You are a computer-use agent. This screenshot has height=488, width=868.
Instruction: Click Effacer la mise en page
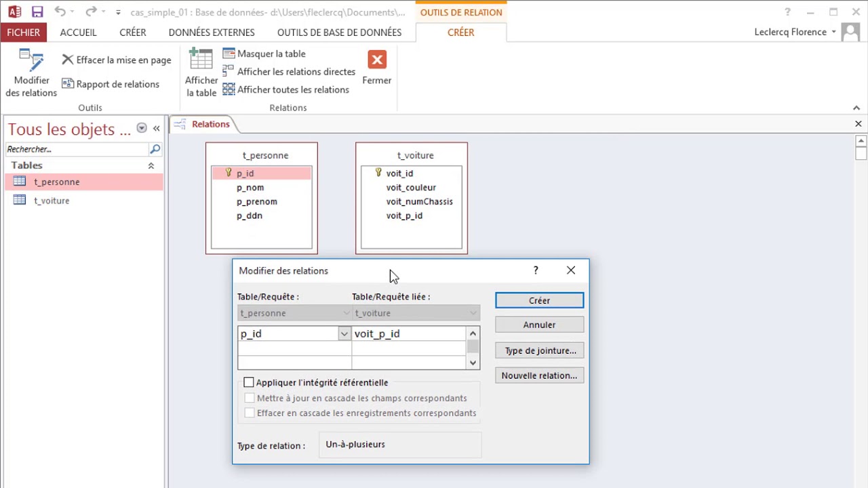[x=116, y=60]
